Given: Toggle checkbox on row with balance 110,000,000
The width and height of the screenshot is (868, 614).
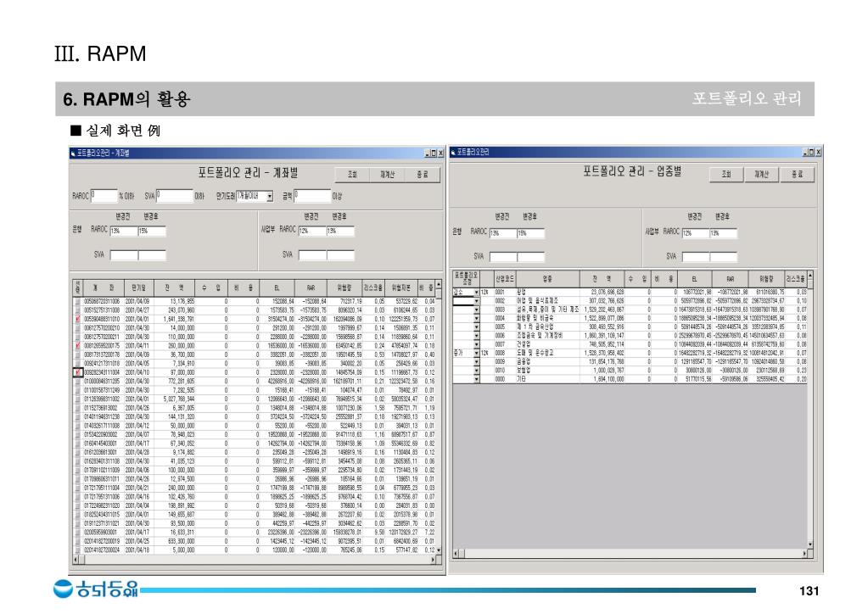Looking at the screenshot, I should tap(78, 337).
